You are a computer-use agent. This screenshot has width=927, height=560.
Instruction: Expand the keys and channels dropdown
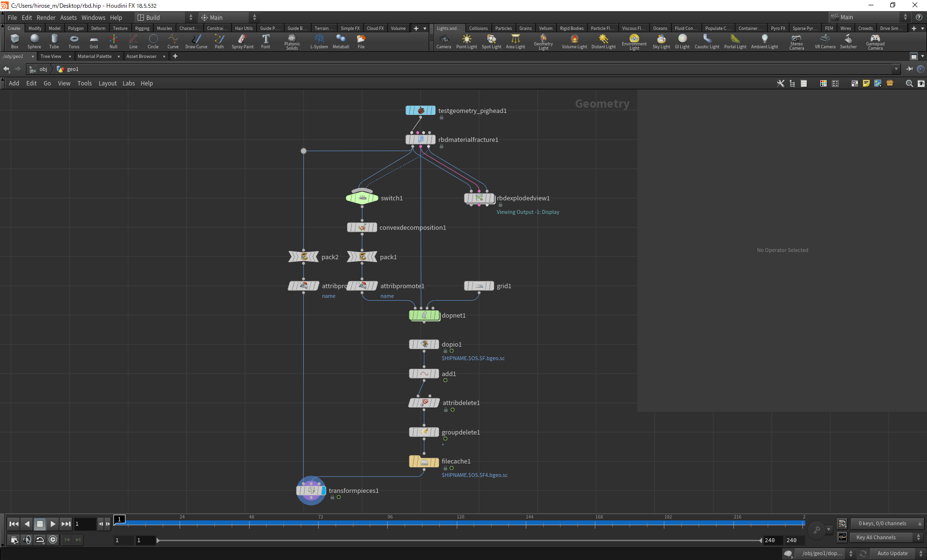(x=886, y=523)
